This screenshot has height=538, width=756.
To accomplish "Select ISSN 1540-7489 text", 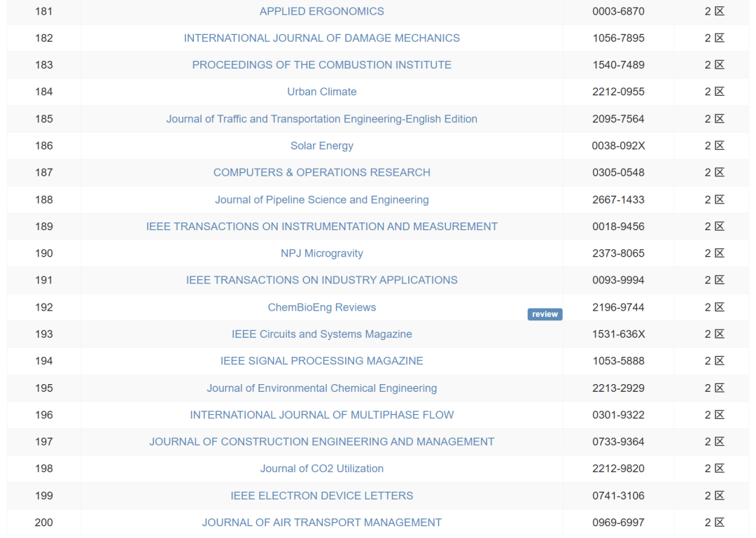I will tap(618, 64).
